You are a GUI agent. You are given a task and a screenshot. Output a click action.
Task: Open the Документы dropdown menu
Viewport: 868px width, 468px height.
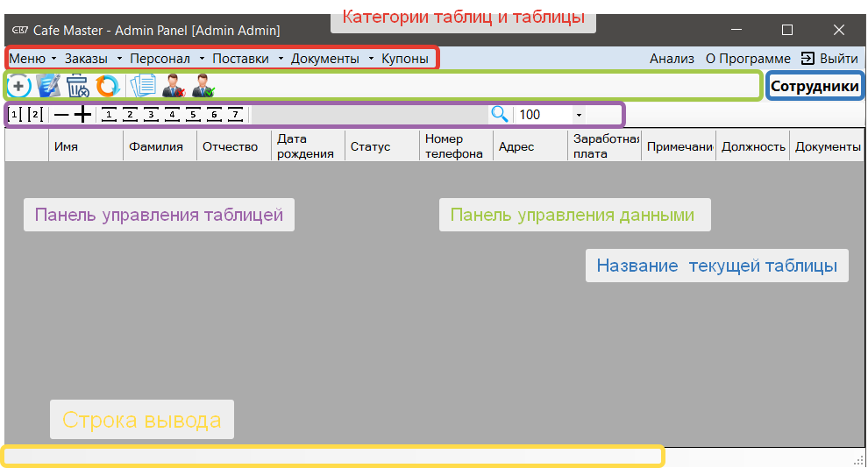click(332, 59)
